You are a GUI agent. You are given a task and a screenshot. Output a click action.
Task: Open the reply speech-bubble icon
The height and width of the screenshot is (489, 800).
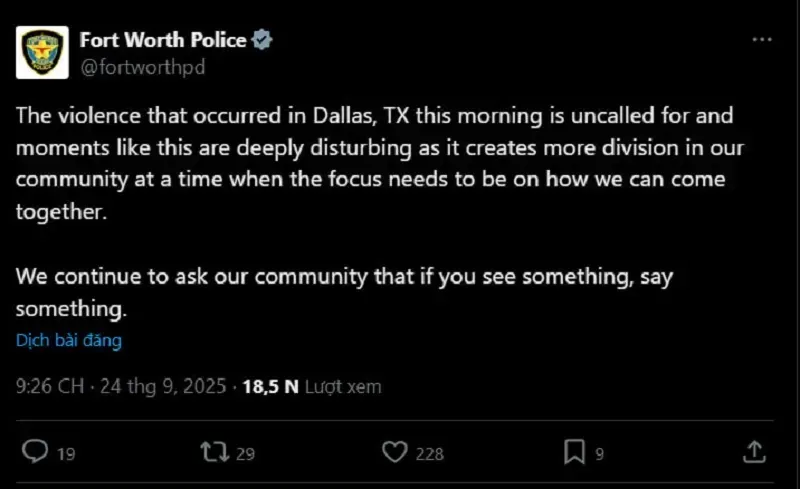tap(35, 452)
